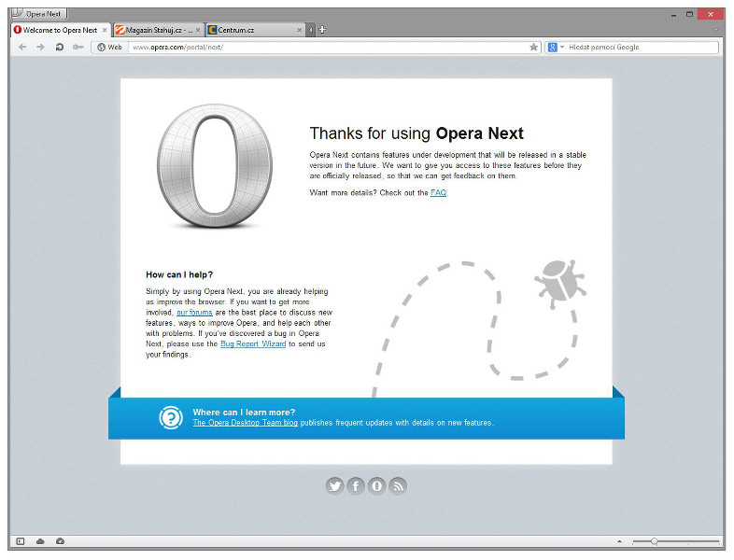Open the our forums link
The height and width of the screenshot is (560, 734).
(x=194, y=313)
